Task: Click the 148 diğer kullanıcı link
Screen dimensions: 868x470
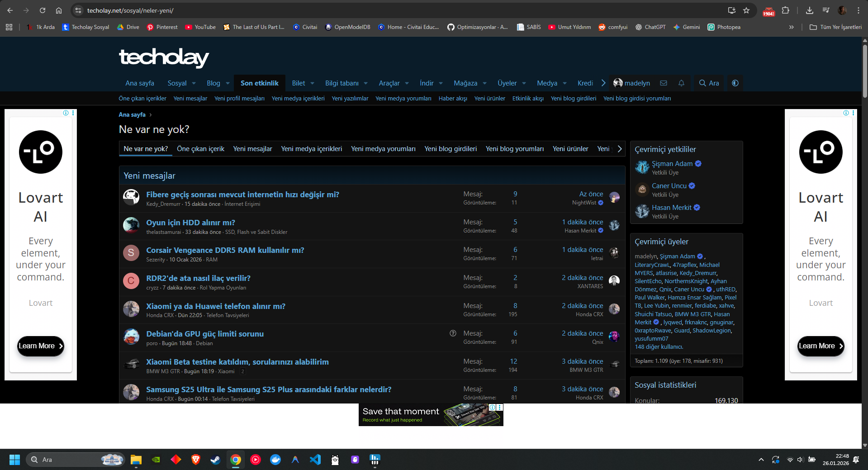Action: [659, 347]
